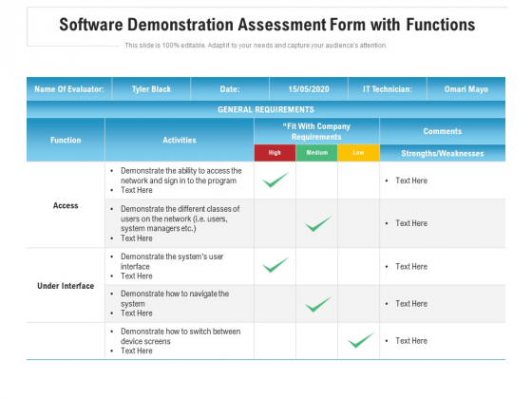Click 'Text Here' comment in navigate the system row
Viewport: 532px width, 399px height.
coord(411,304)
